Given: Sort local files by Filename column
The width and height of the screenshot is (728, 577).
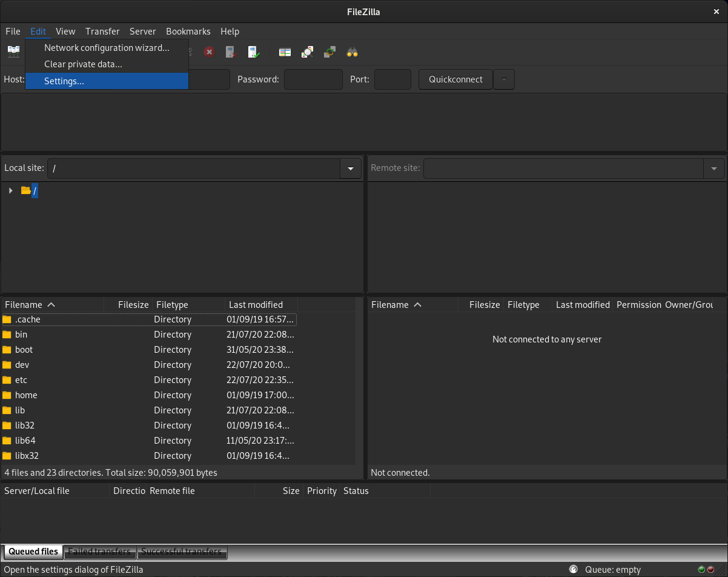Looking at the screenshot, I should [x=53, y=305].
